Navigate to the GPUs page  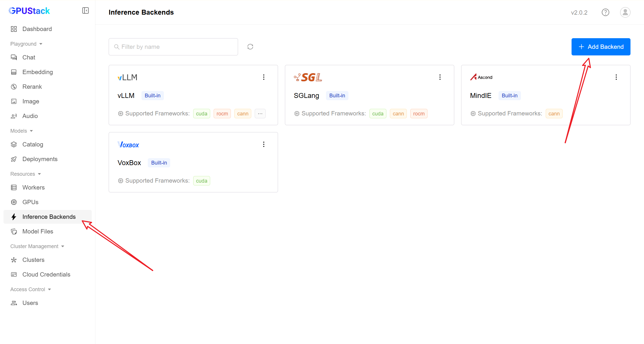30,202
